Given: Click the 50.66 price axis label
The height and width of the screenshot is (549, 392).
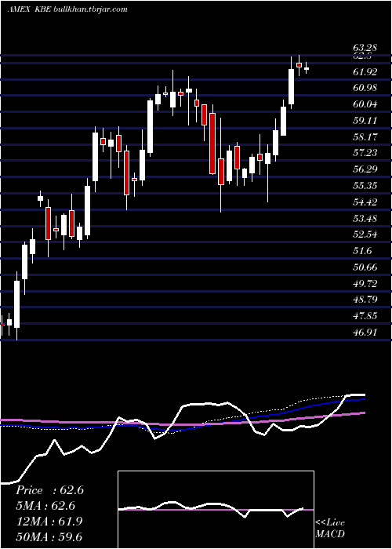Looking at the screenshot, I should pyautogui.click(x=365, y=267).
